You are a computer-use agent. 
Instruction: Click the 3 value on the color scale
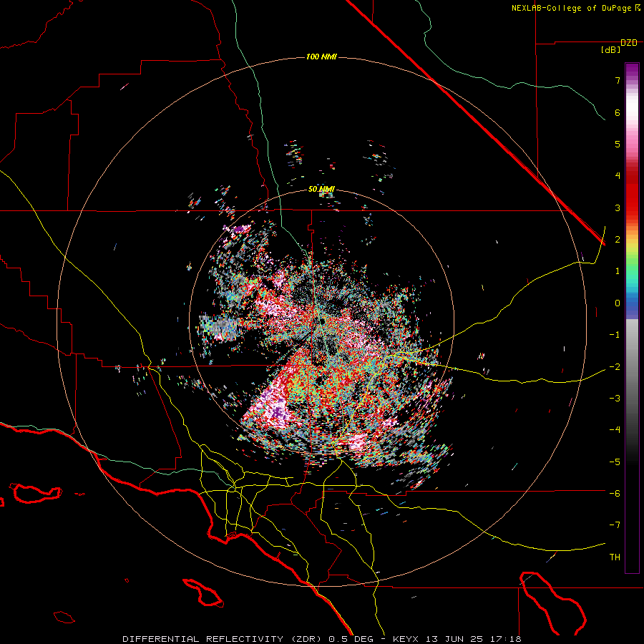tap(618, 208)
